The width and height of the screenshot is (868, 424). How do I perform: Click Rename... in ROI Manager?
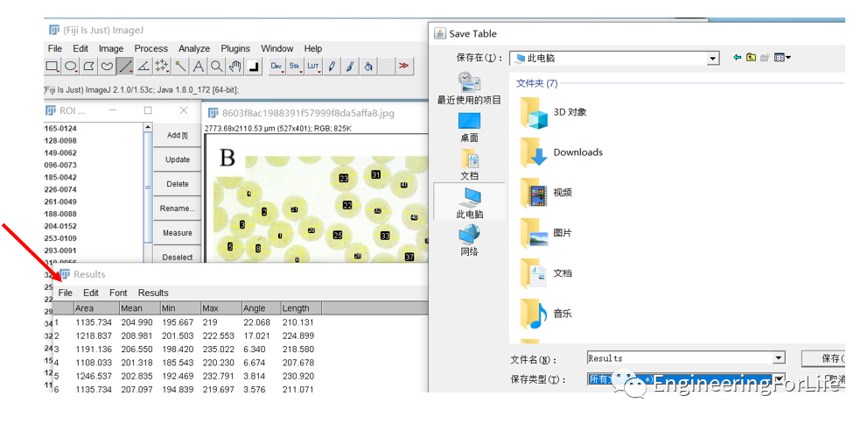[177, 208]
